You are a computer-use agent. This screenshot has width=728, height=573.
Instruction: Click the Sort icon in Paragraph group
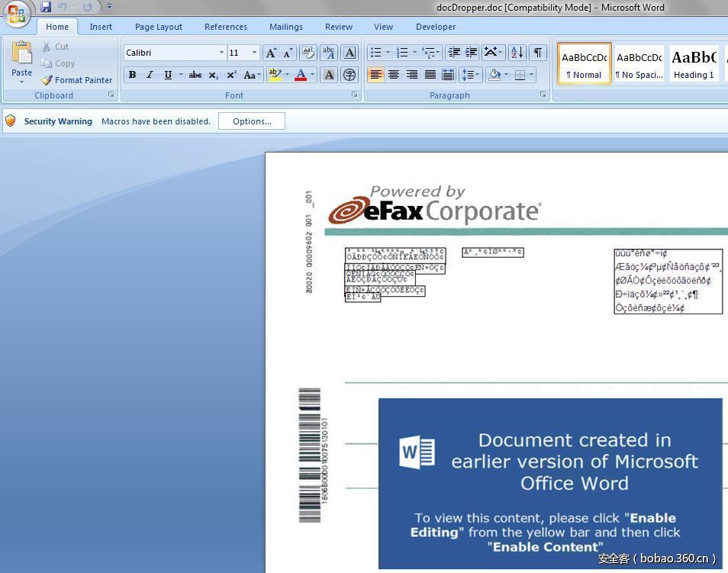pos(517,53)
